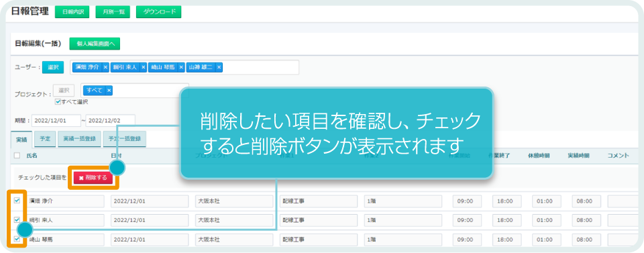Click the name field of 綱引 来人 row
Image resolution: width=644 pixels, height=253 pixels.
coord(65,220)
